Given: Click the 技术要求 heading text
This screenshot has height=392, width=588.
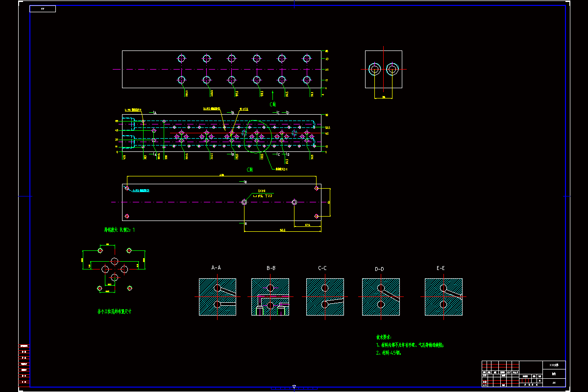Looking at the screenshot, I should 384,337.
